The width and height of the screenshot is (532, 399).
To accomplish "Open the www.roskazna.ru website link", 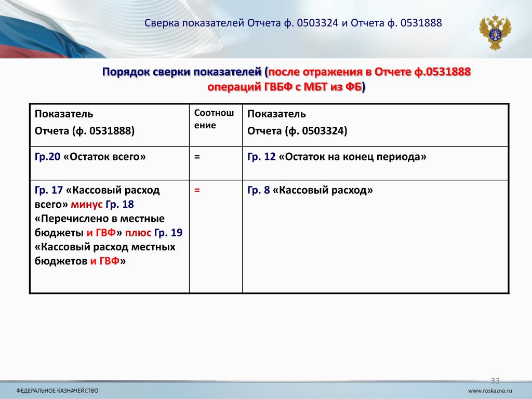I will point(490,391).
